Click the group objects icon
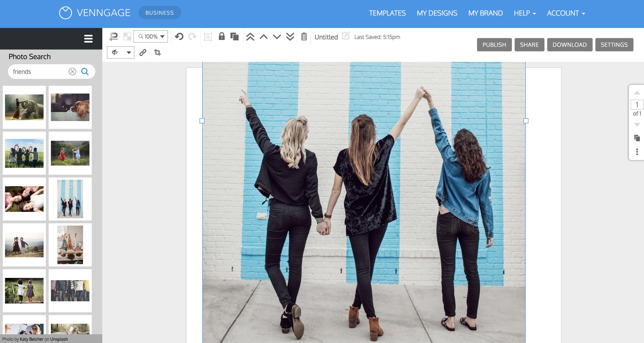The image size is (644, 343). 208,37
